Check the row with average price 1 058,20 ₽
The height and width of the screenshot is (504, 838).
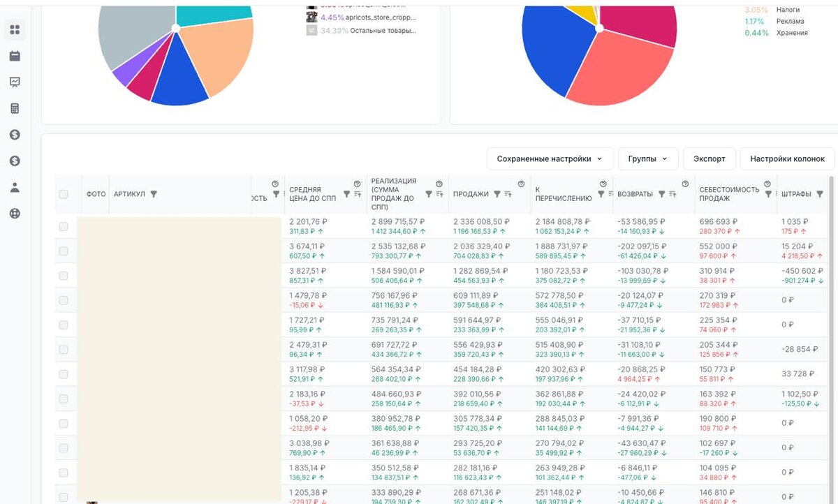64,423
